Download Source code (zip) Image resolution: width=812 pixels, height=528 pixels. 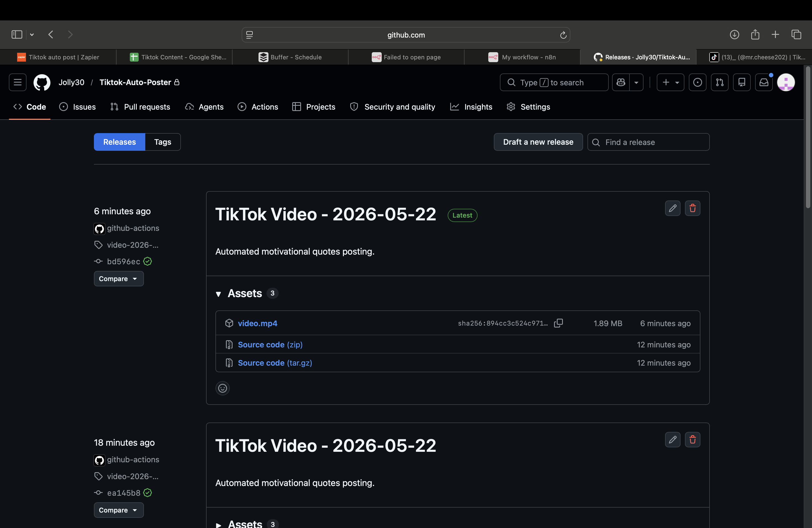[270, 344]
